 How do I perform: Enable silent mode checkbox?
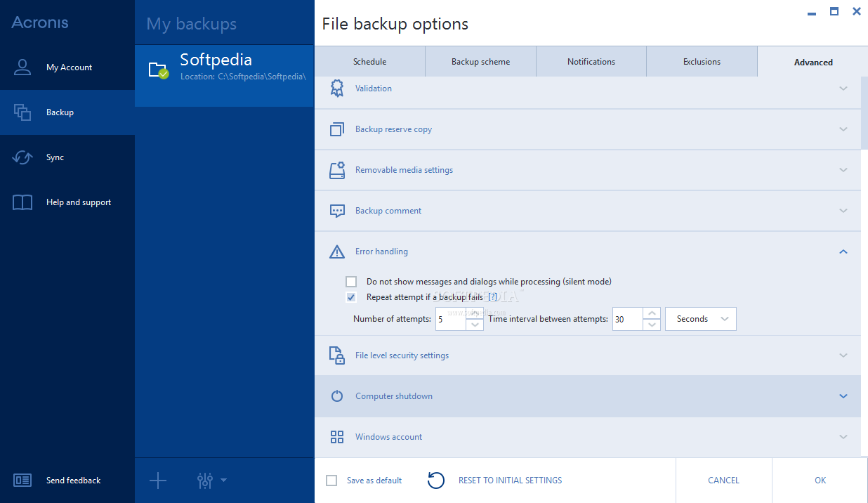pos(351,282)
